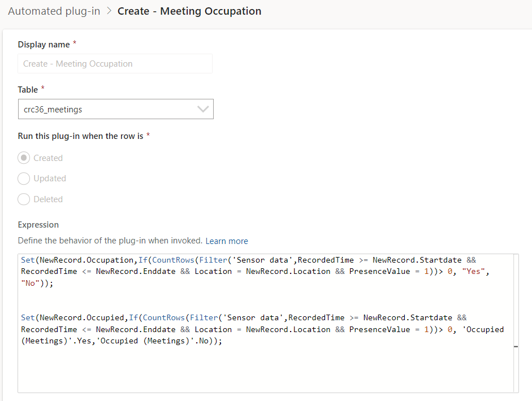Select the Updated radio button
Screen dimensions: 532x401
click(x=24, y=178)
